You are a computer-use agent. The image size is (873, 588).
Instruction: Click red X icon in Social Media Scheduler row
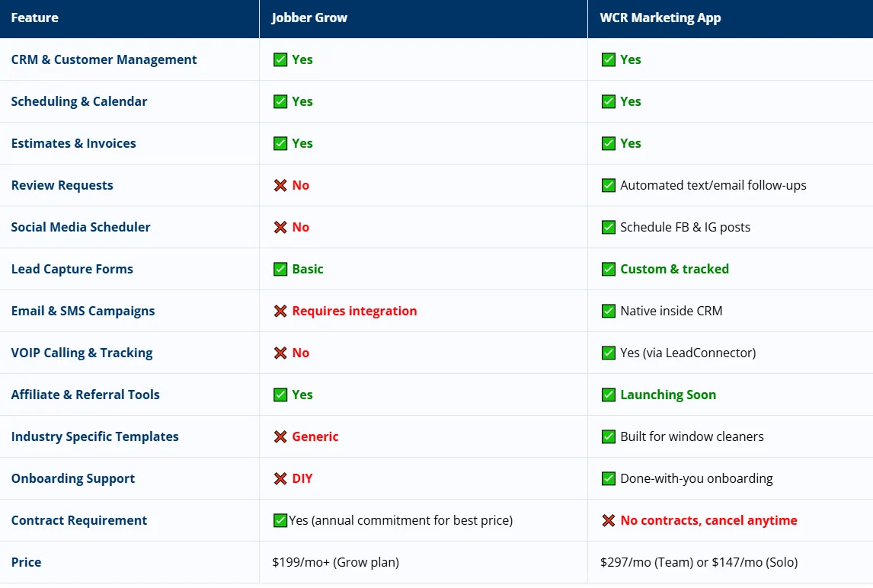280,227
